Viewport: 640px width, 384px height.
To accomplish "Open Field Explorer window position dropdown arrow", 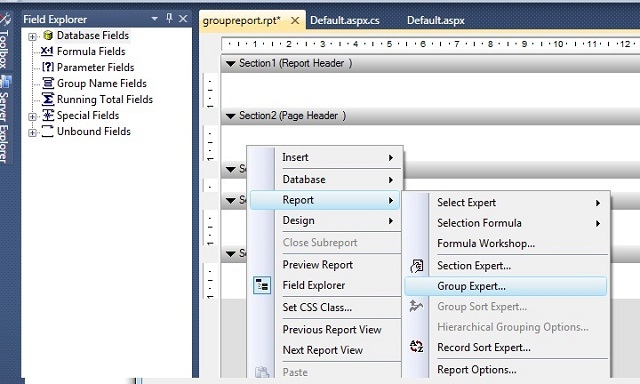I will click(x=154, y=19).
